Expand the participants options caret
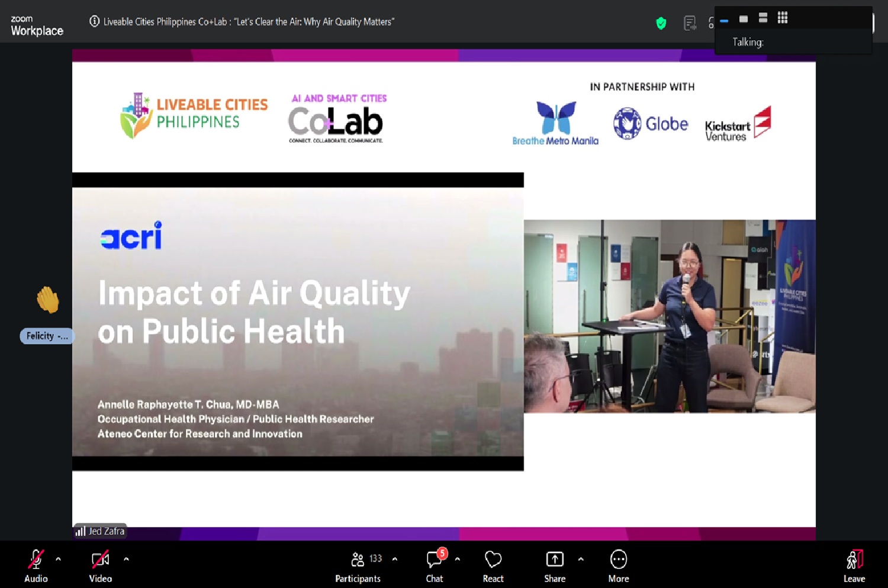888x588 pixels. 395,558
